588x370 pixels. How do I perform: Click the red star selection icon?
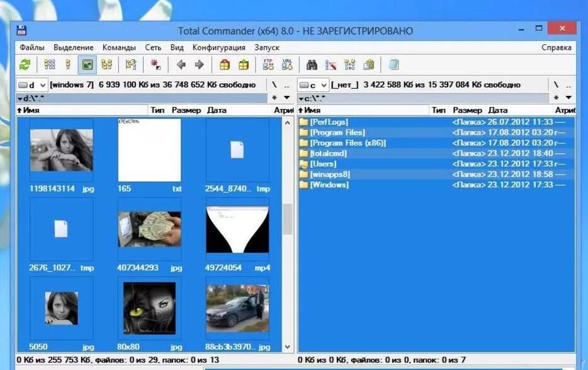coord(155,65)
